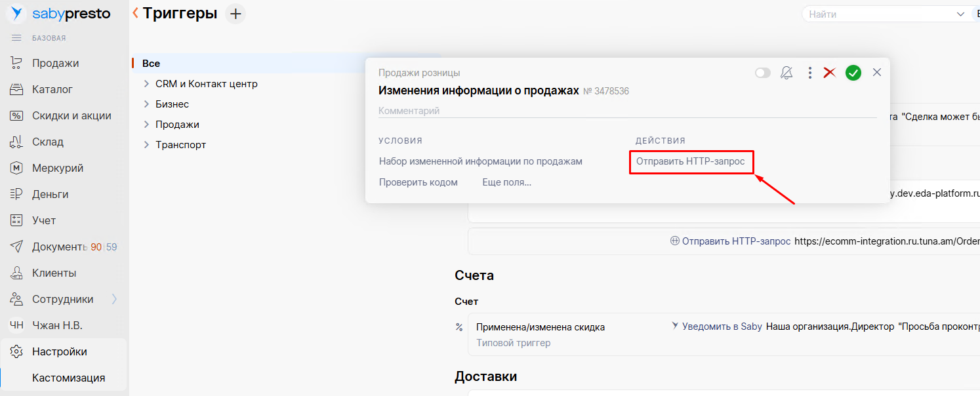Toggle the trigger enable switch
This screenshot has height=396, width=980.
[763, 73]
